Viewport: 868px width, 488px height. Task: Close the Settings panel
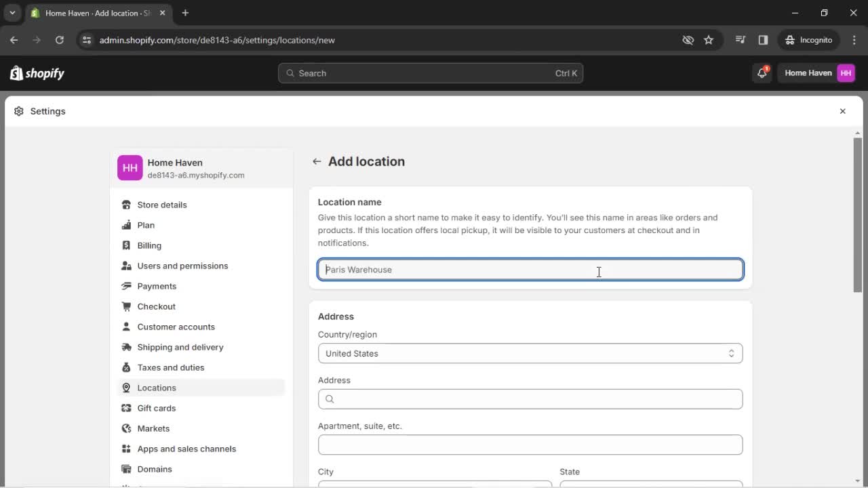pos(842,111)
